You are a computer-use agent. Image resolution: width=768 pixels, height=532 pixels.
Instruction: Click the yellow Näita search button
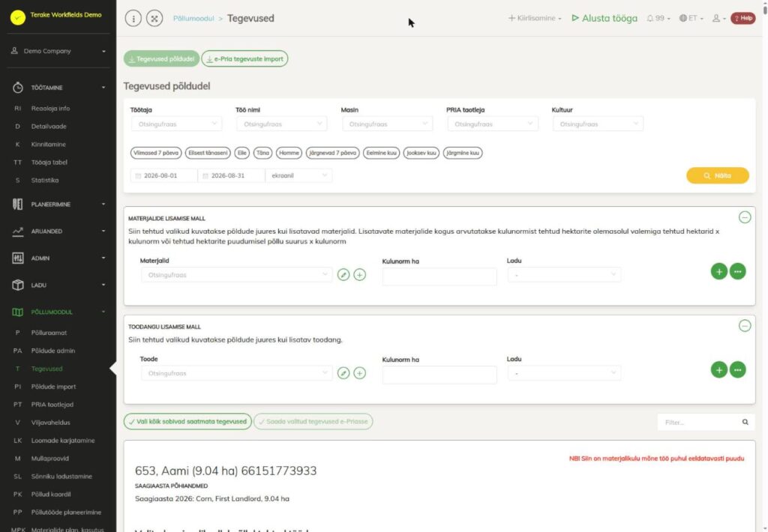(x=718, y=175)
